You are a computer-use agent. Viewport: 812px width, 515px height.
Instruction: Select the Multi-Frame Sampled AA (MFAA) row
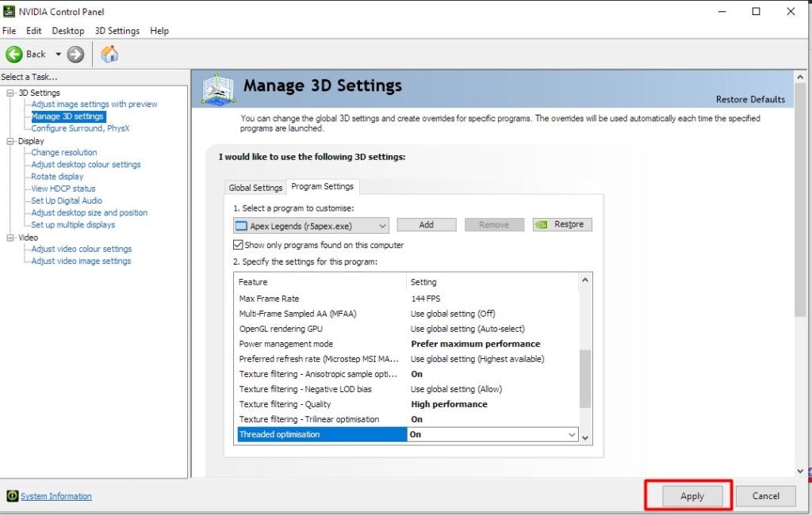407,314
